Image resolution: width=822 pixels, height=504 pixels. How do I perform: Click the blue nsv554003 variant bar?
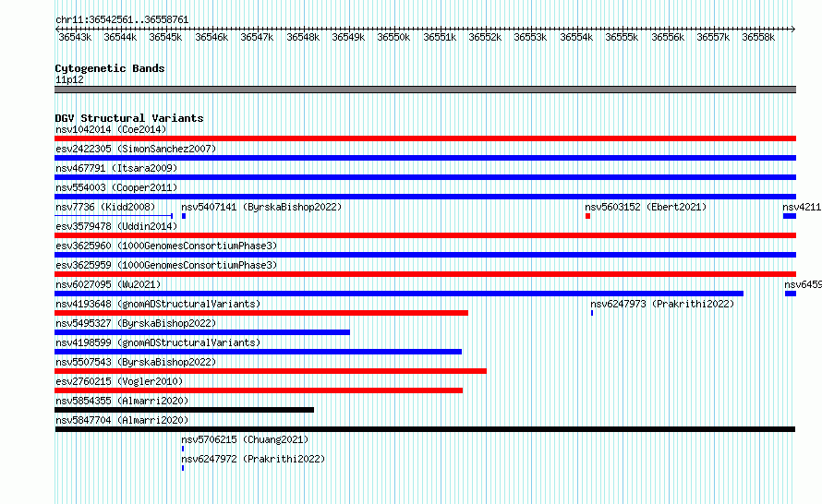(425, 197)
